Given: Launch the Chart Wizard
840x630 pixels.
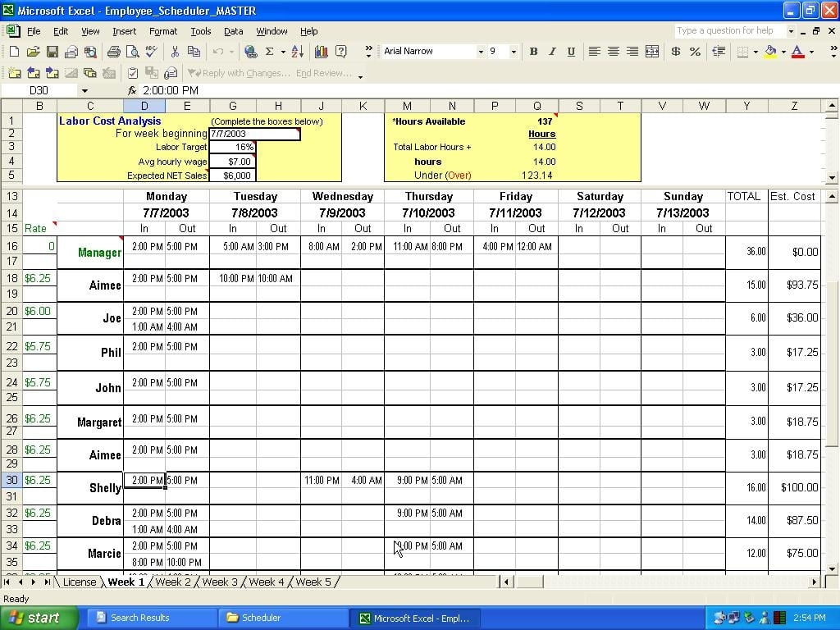Looking at the screenshot, I should click(x=322, y=51).
